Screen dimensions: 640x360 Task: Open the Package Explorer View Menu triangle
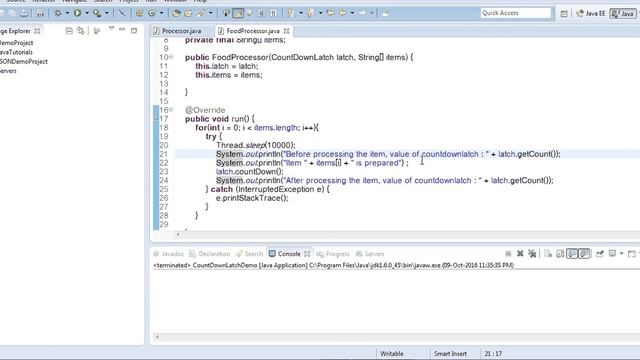coord(111,29)
